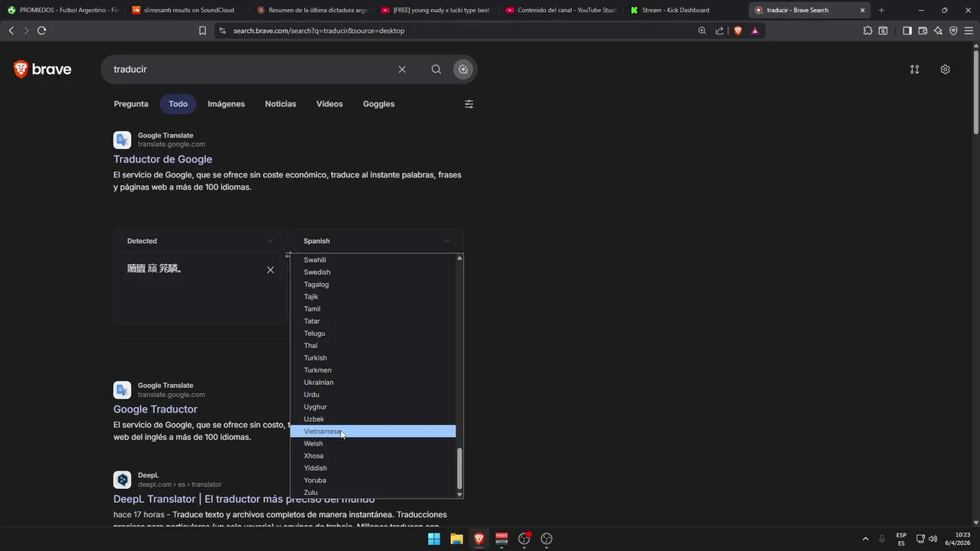Switch to the Goggles search tab

click(379, 104)
